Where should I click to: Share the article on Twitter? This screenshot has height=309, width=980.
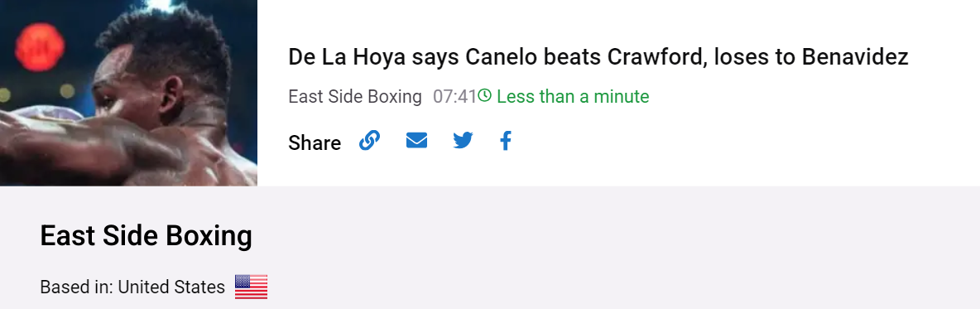pos(463,141)
